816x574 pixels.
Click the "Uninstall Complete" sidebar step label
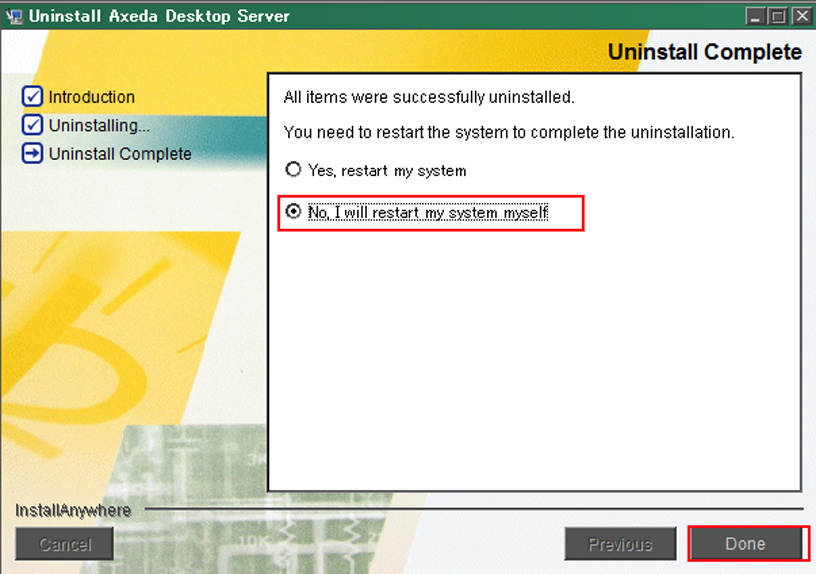(x=120, y=154)
